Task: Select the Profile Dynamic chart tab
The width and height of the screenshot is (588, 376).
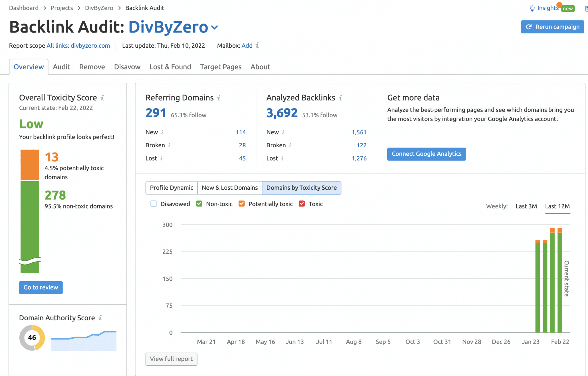Action: click(x=171, y=188)
